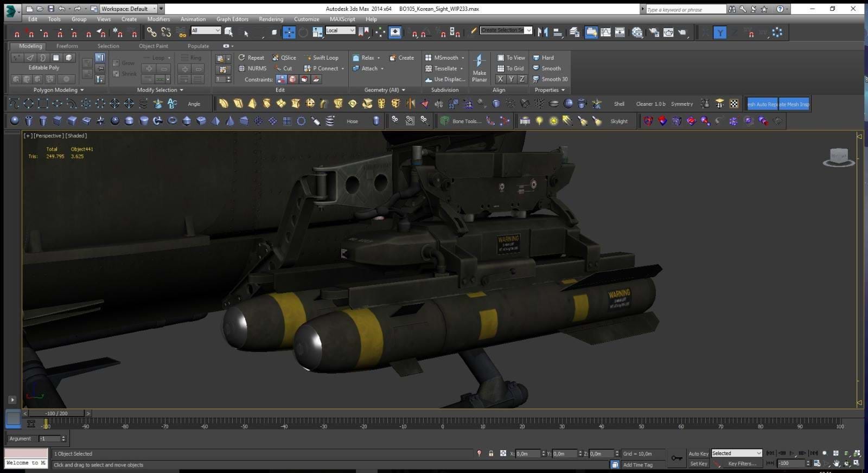868x473 pixels.
Task: Click the time slider -100 / 200
Action: point(56,413)
